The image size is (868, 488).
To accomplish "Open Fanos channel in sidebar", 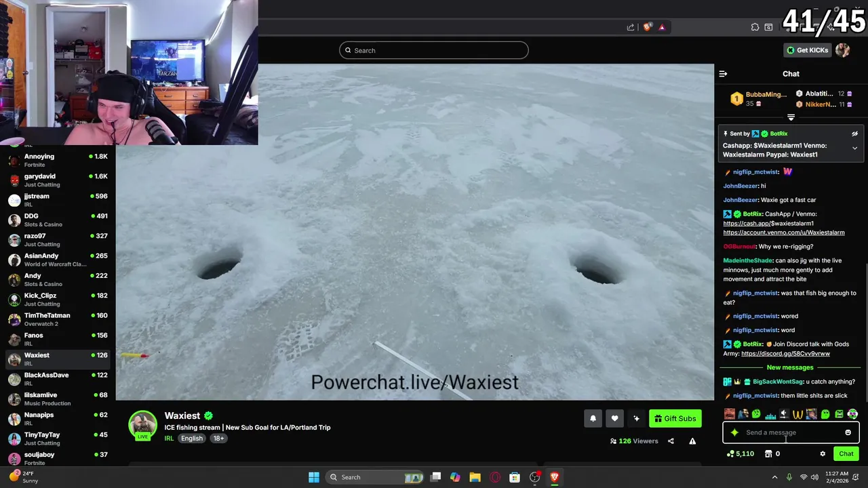I will 58,339.
